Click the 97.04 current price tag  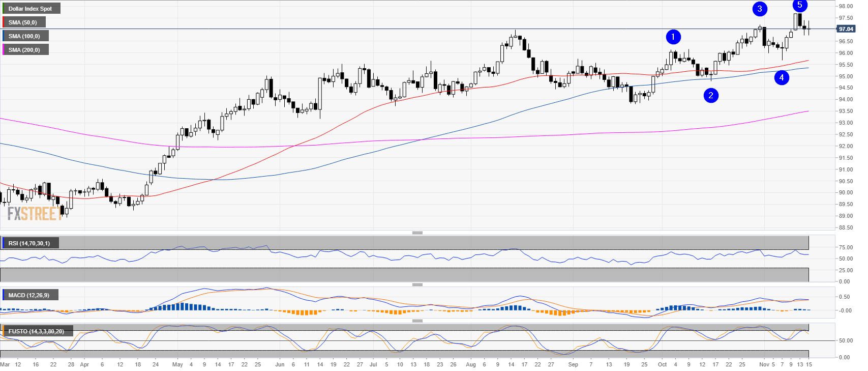pyautogui.click(x=846, y=29)
